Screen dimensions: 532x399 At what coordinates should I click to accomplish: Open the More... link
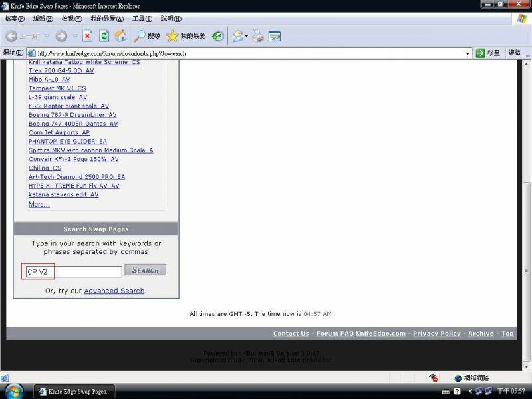39,204
